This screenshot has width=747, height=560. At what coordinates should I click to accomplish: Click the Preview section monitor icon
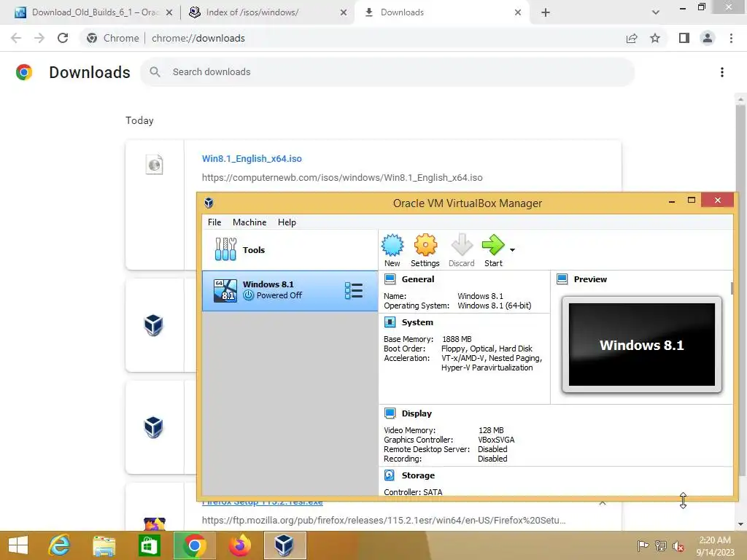(x=562, y=279)
